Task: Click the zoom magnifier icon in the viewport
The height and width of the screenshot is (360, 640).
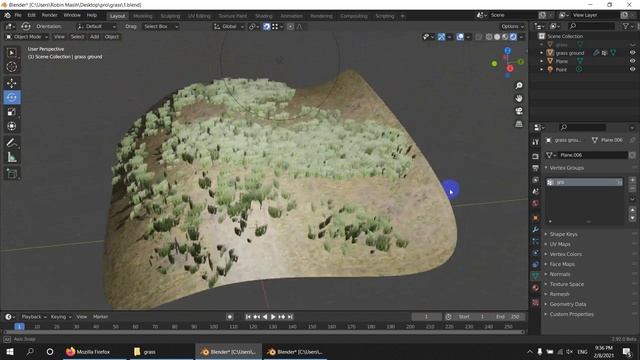Action: click(x=519, y=85)
